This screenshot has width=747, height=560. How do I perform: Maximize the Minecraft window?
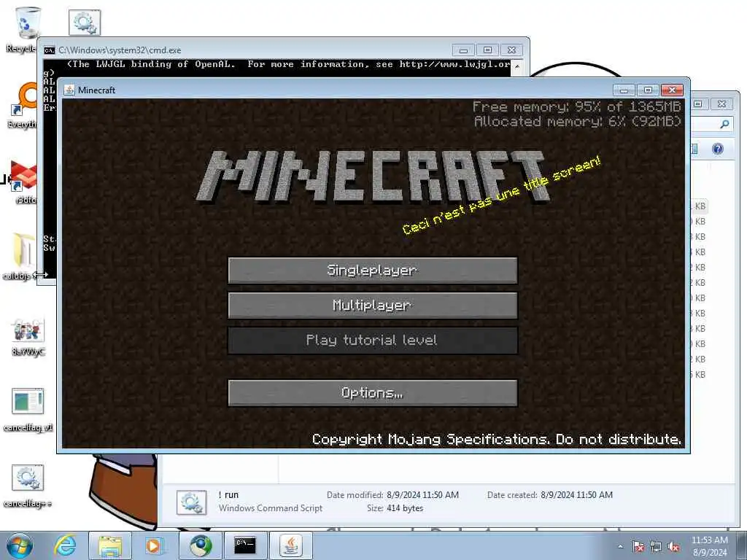(648, 90)
